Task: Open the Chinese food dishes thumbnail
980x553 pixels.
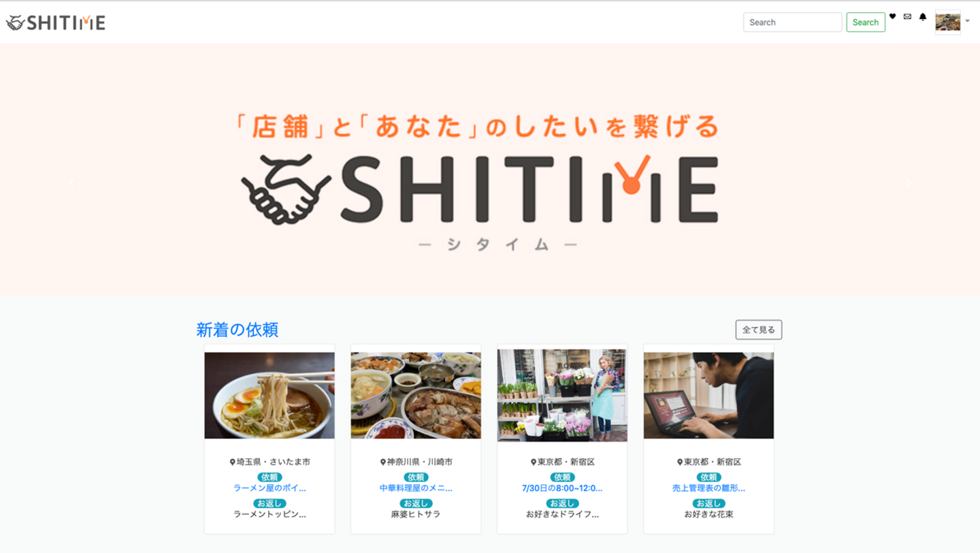Action: click(416, 395)
